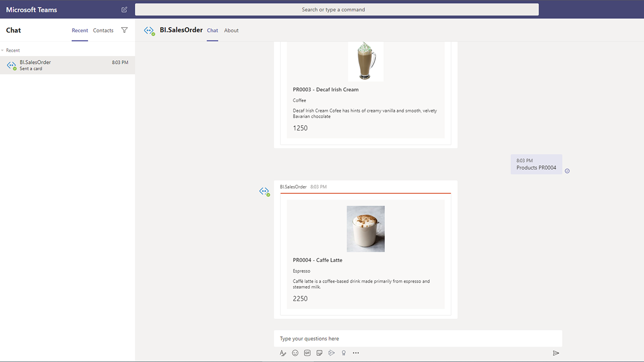
Task: Click the BI.SalesOrder bot avatar in header
Action: (149, 31)
